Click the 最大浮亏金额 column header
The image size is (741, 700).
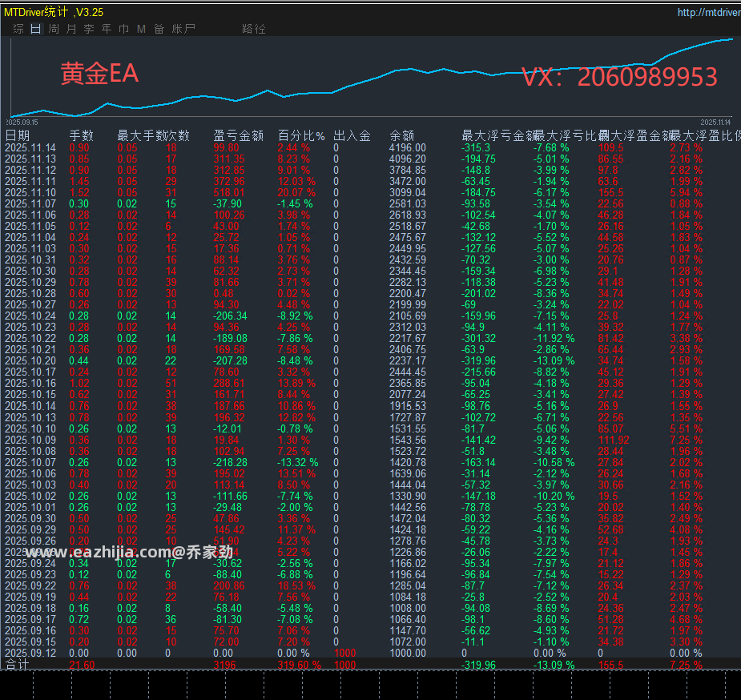497,136
